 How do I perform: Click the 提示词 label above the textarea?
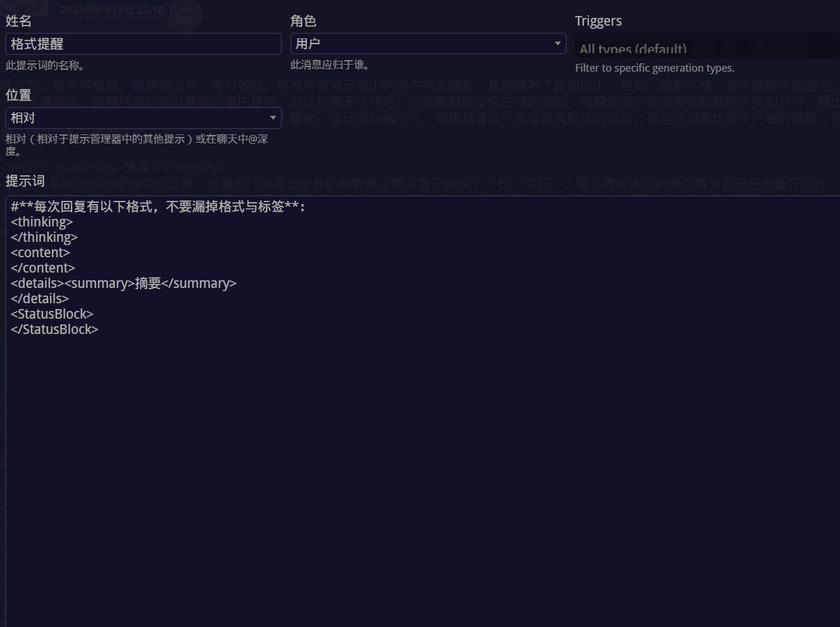(25, 180)
